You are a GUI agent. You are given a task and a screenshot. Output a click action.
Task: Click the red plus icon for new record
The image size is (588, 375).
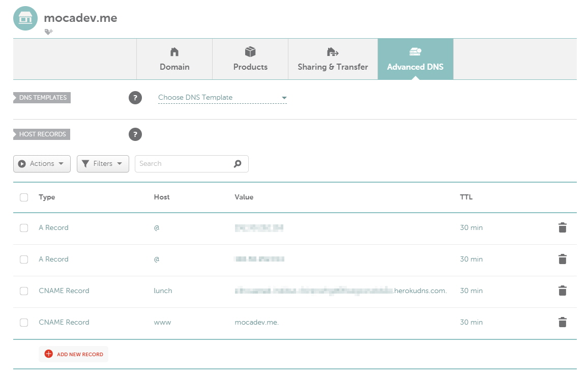[48, 354]
